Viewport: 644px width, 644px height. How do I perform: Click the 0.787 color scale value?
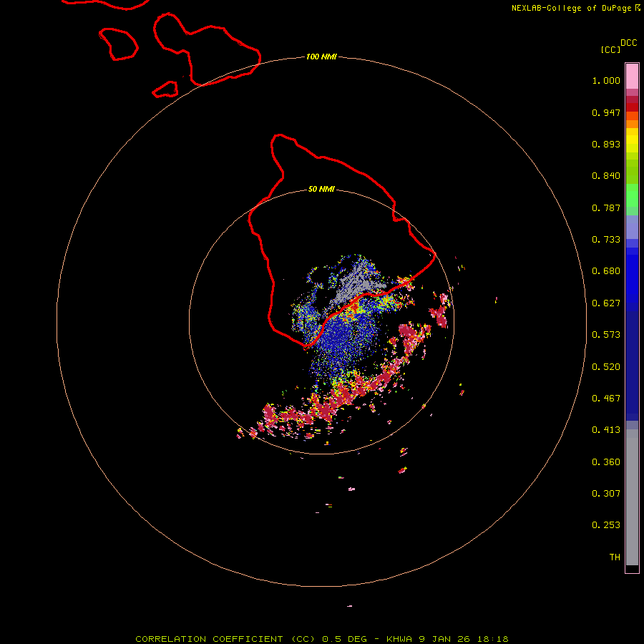tap(606, 208)
